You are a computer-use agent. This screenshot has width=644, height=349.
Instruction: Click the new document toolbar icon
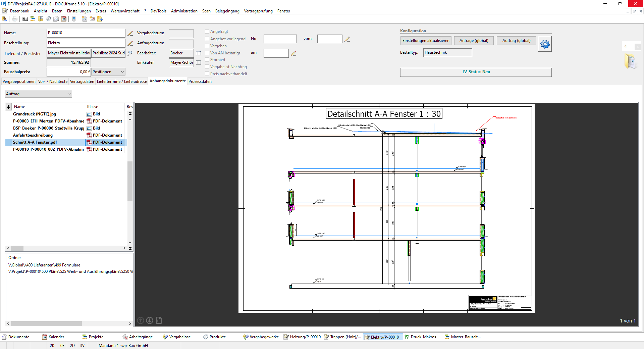point(84,19)
